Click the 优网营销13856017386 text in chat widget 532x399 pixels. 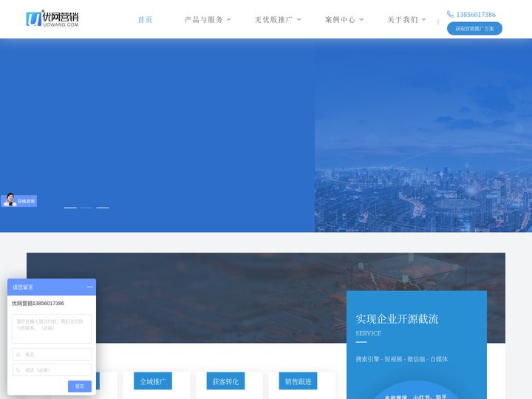tap(38, 304)
